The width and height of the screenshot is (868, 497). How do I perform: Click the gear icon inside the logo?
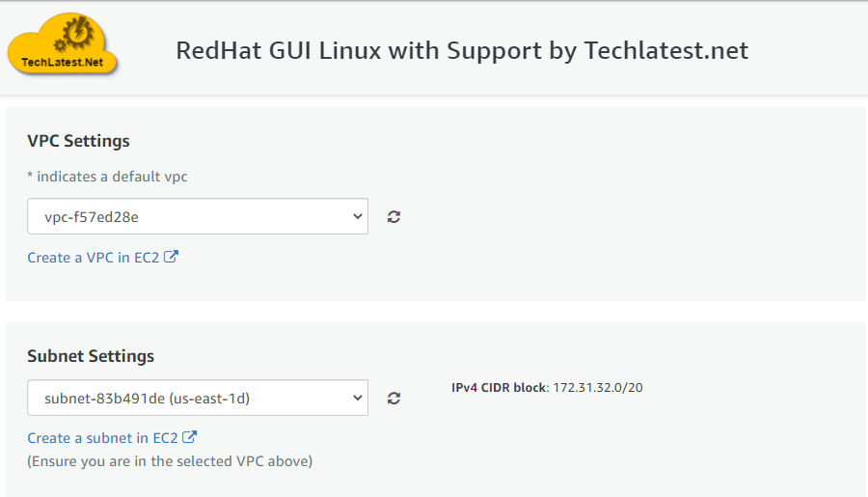click(74, 36)
